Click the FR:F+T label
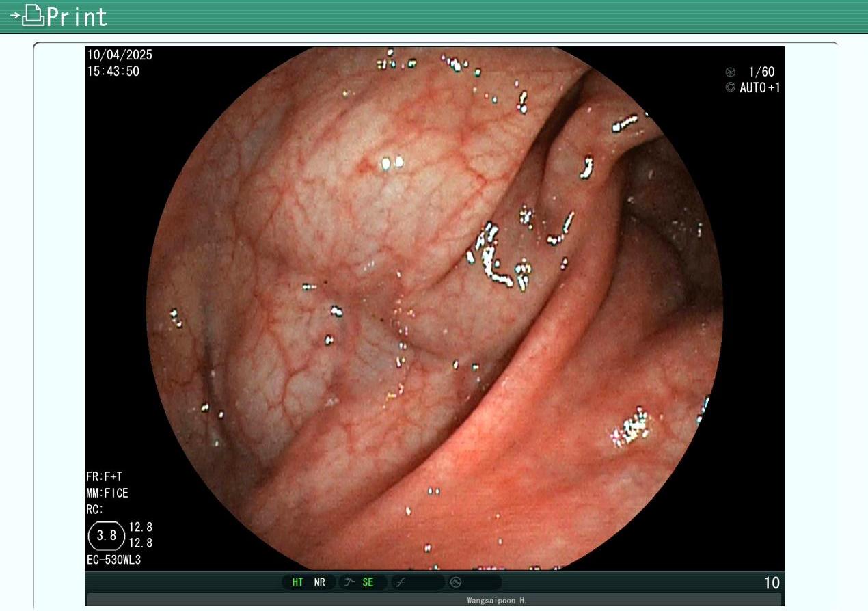Image resolution: width=868 pixels, height=611 pixels. pos(104,477)
